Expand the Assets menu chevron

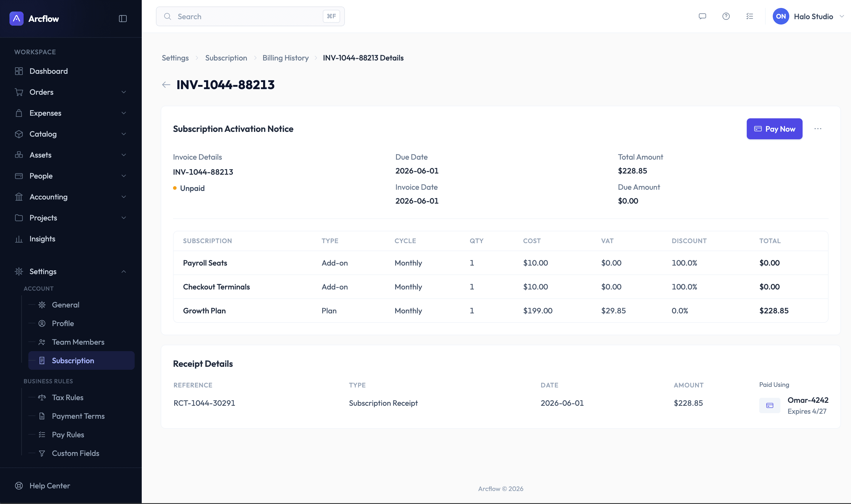coord(124,155)
